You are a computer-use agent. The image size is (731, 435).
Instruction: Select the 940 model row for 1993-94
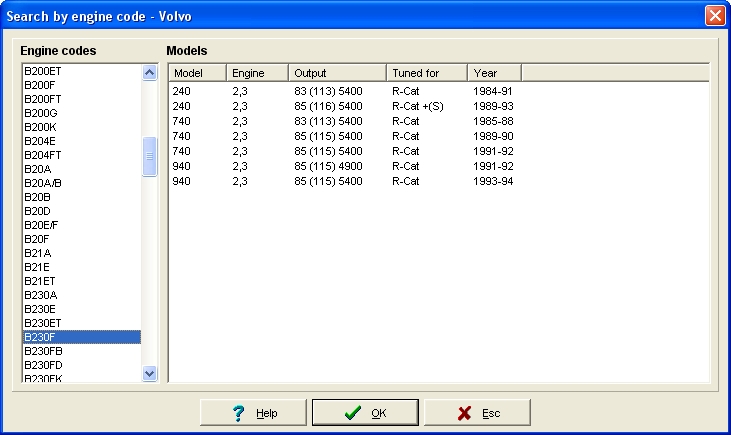(x=345, y=181)
